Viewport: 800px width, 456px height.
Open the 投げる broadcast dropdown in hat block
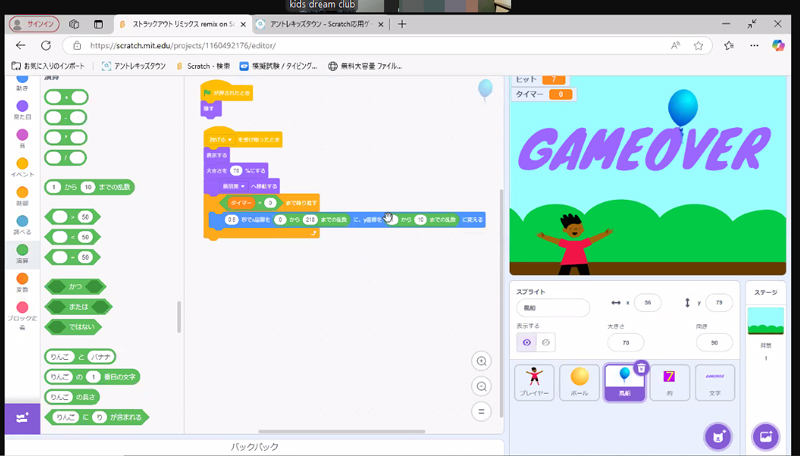pyautogui.click(x=220, y=140)
